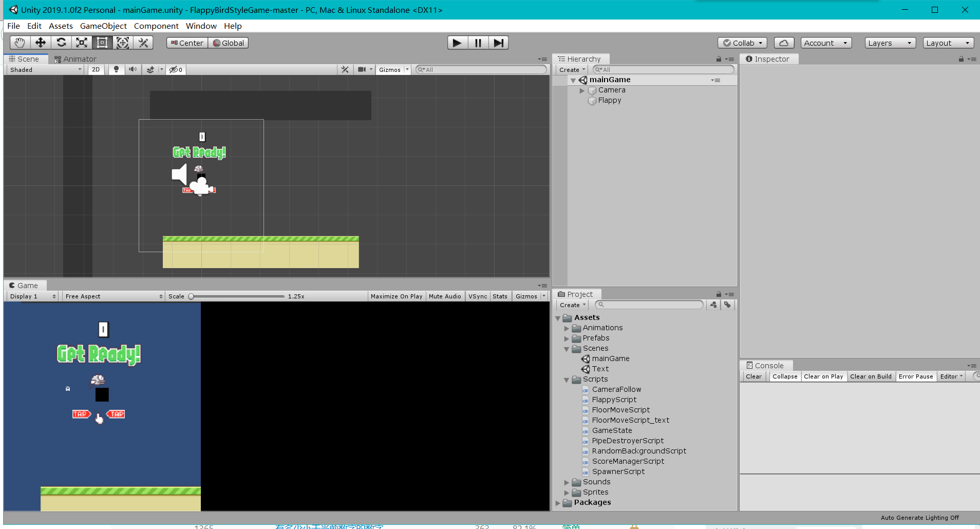
Task: Toggle Error Pause in Console
Action: click(916, 376)
